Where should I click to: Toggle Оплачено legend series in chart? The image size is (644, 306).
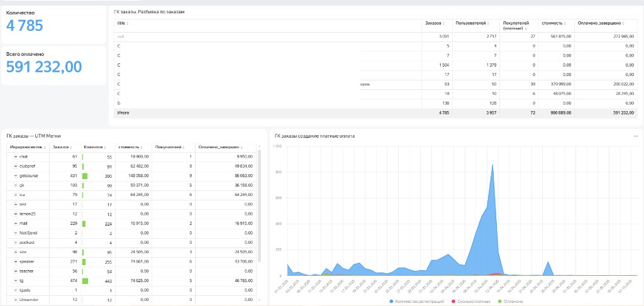coord(511,302)
